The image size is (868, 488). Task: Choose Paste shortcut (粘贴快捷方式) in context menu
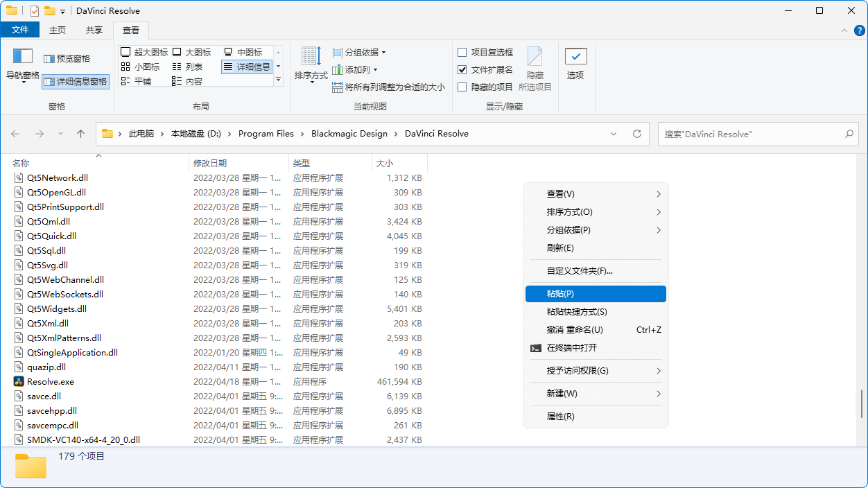(596, 312)
